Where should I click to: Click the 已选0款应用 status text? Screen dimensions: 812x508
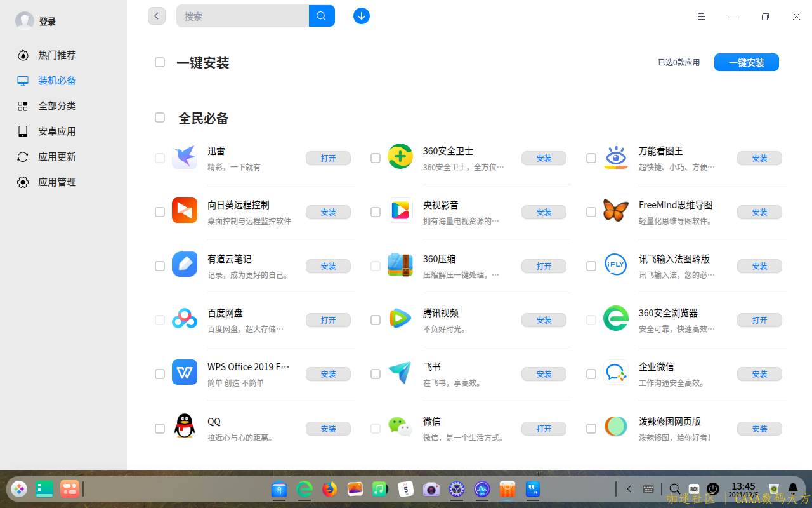679,62
